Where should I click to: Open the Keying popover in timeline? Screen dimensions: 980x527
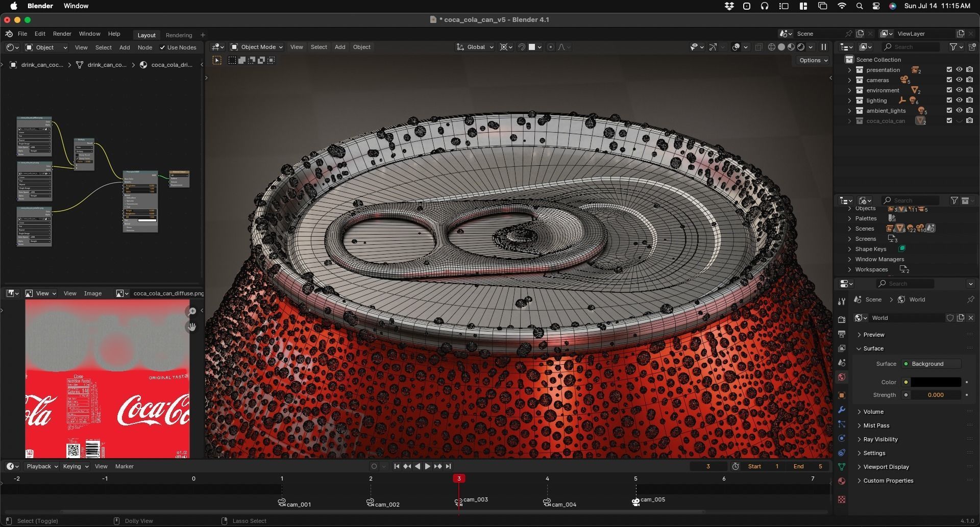76,466
